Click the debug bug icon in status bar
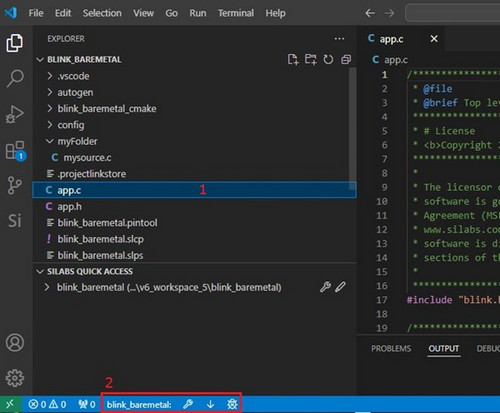The height and width of the screenshot is (413, 500). coord(232,404)
